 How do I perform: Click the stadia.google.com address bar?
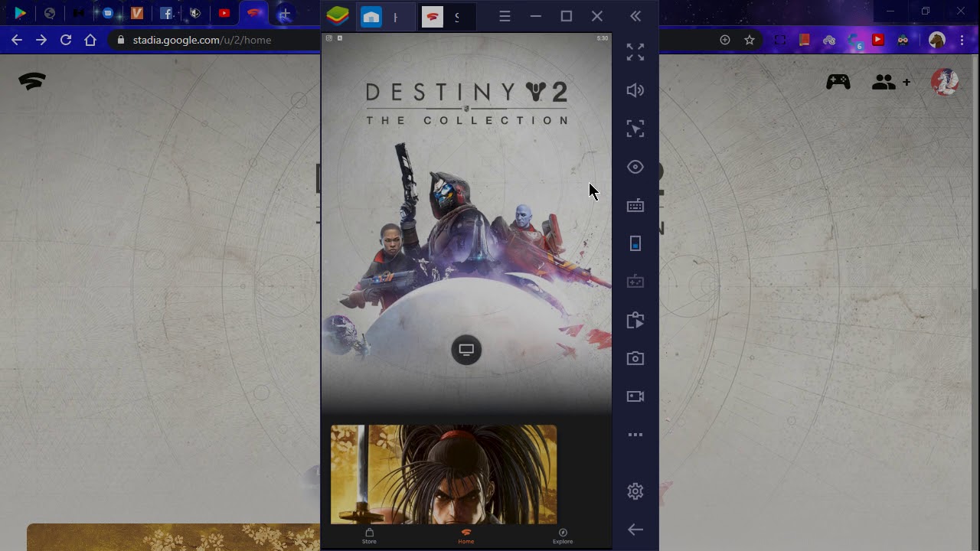(202, 40)
